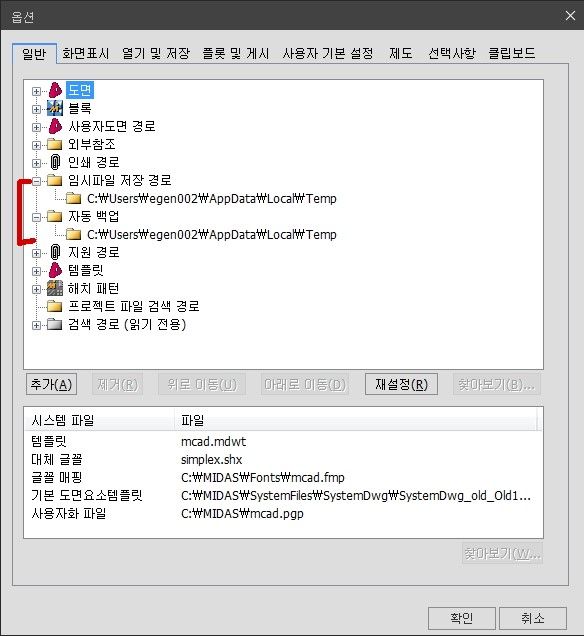The image size is (584, 636).
Task: Click the paperclip icon beside 지원 경로
Action: (55, 252)
